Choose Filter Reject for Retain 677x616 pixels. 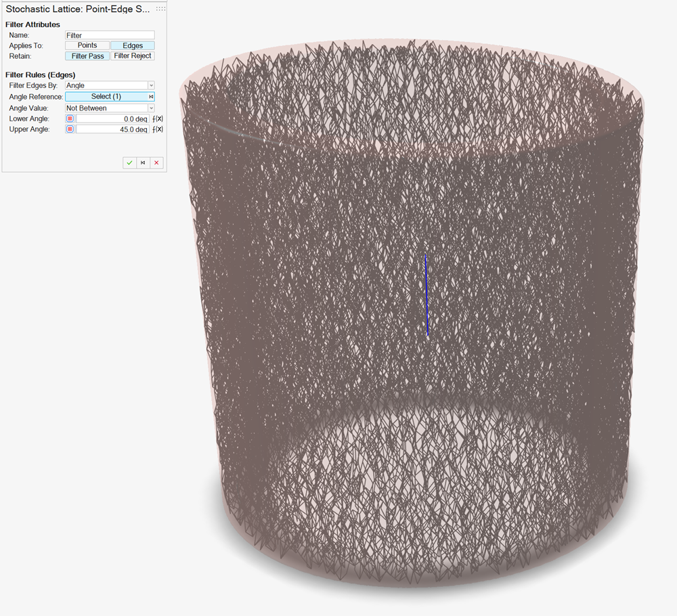point(133,56)
